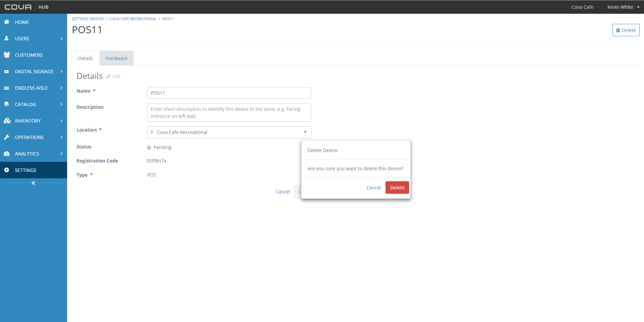Switch to the Hardware tab

(x=116, y=58)
